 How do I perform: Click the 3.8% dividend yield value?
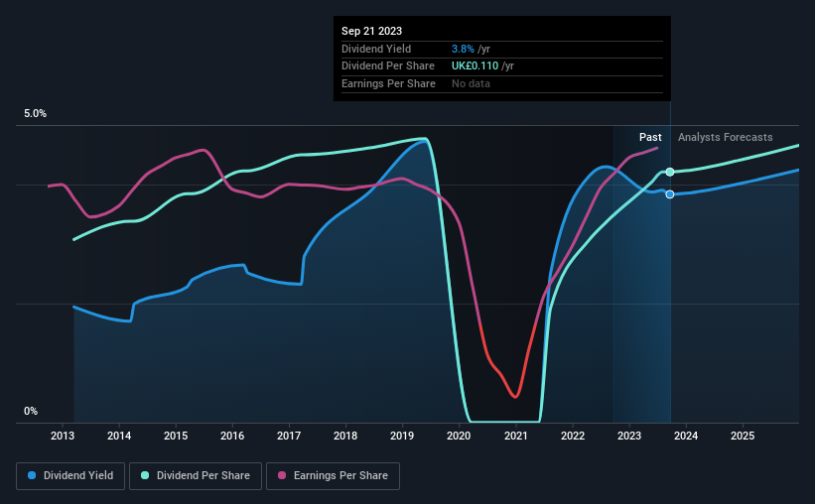[463, 49]
